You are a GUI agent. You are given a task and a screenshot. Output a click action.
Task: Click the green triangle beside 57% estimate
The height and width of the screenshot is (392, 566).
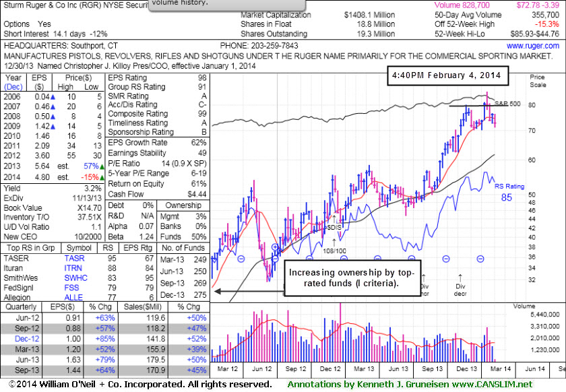[102, 167]
